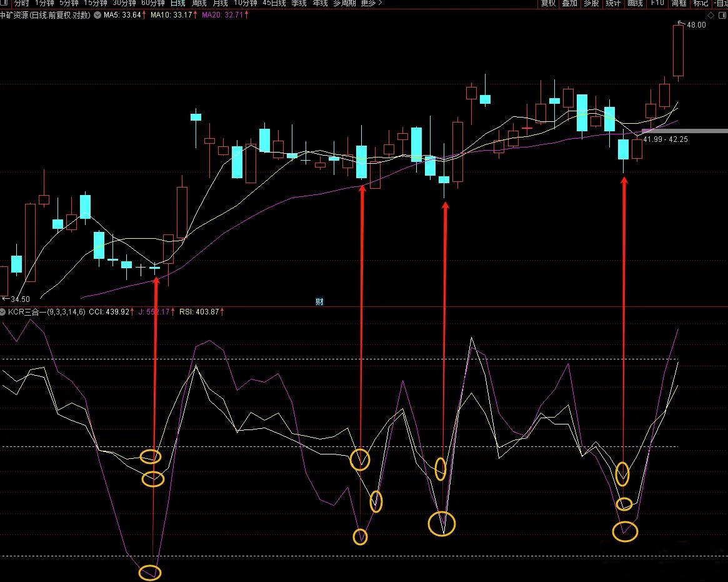Click the KCR三合一(9,3,3,14,6) indicator name
Screen dimensions: 728x582
click(46, 312)
